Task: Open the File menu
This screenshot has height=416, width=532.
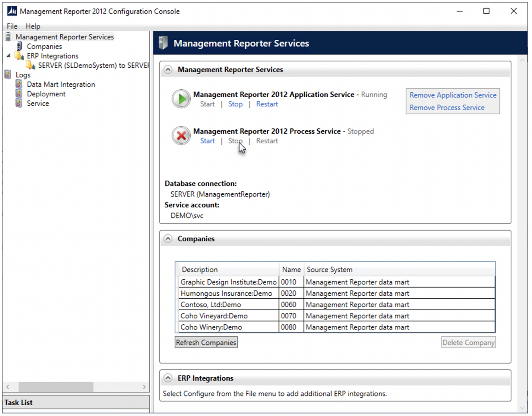Action: coord(12,26)
